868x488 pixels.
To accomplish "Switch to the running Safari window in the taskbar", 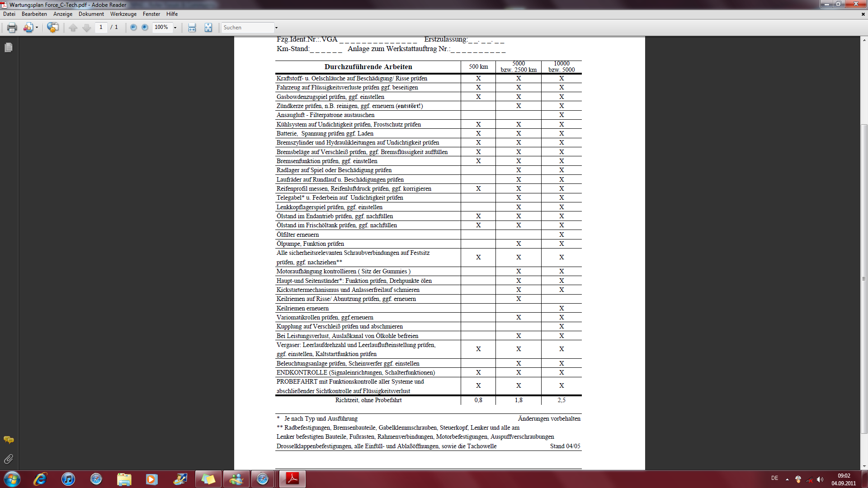I will point(263,479).
